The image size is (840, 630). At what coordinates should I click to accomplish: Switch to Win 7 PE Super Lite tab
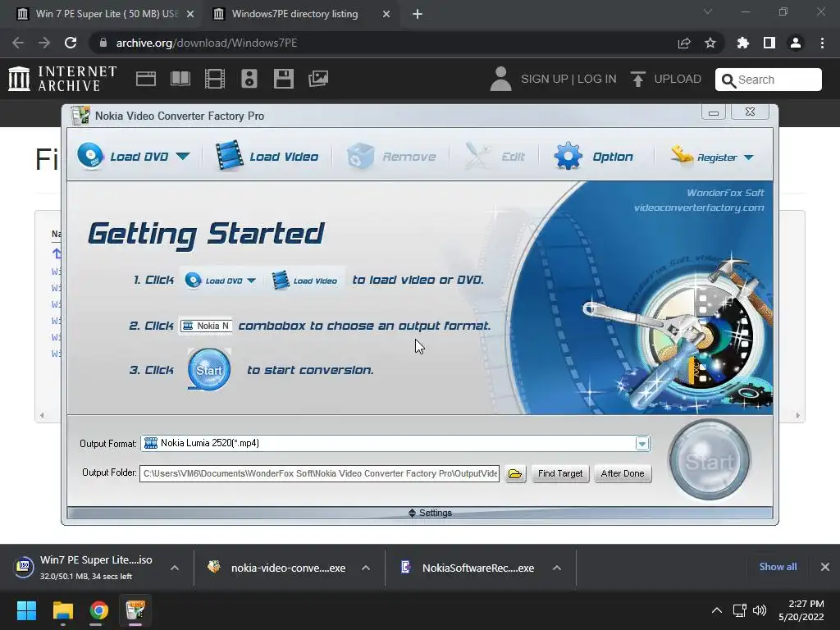coord(106,14)
